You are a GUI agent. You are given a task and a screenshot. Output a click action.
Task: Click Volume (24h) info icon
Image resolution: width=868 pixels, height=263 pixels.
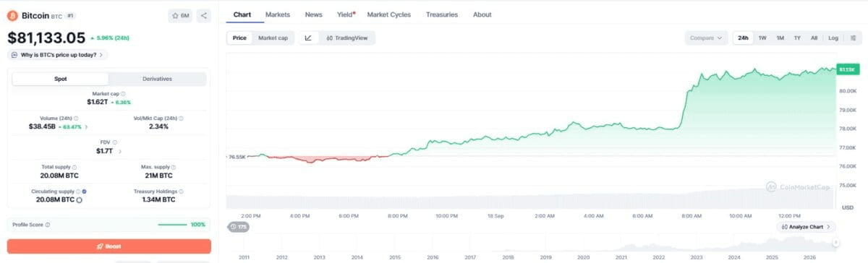coord(76,118)
